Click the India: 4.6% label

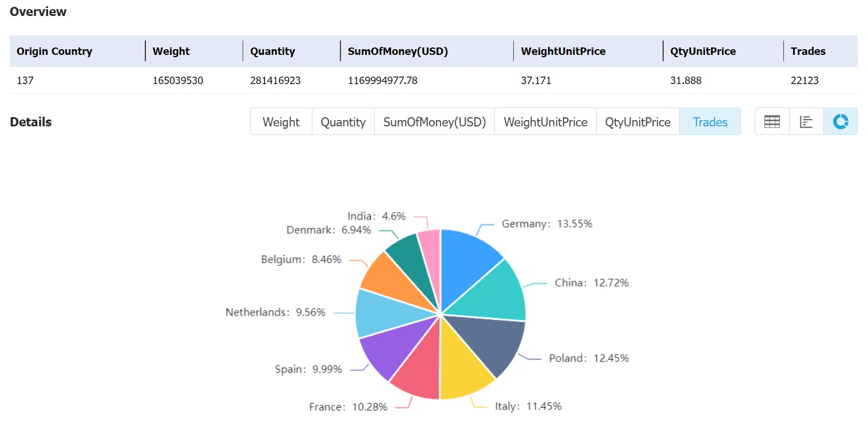point(376,216)
